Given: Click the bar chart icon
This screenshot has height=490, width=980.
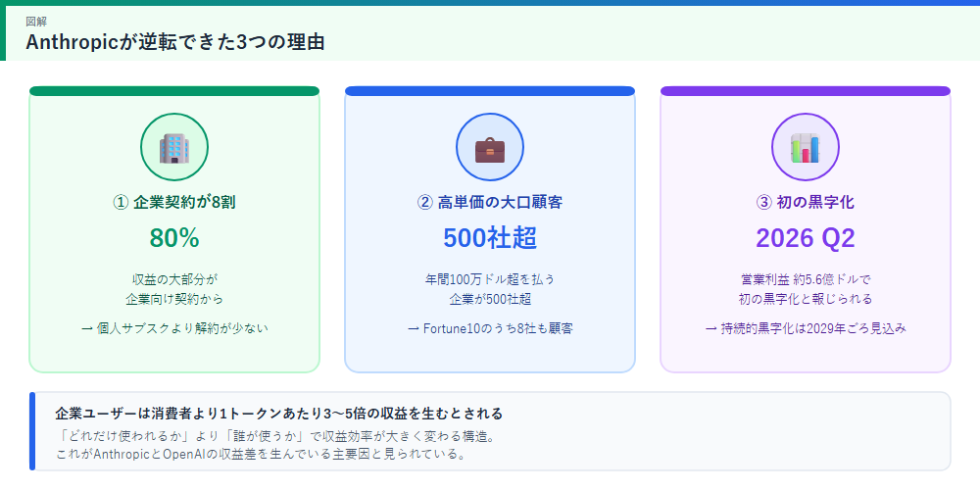Looking at the screenshot, I should 805,148.
